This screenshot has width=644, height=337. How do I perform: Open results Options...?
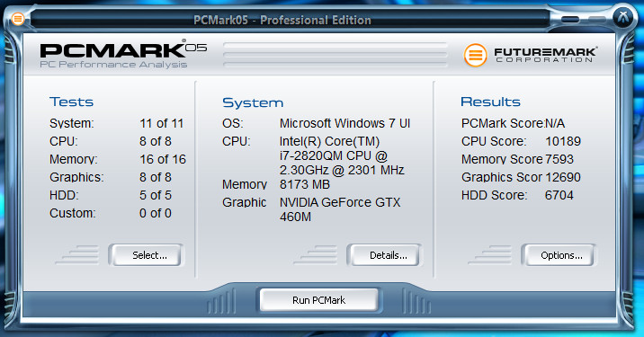pyautogui.click(x=559, y=255)
